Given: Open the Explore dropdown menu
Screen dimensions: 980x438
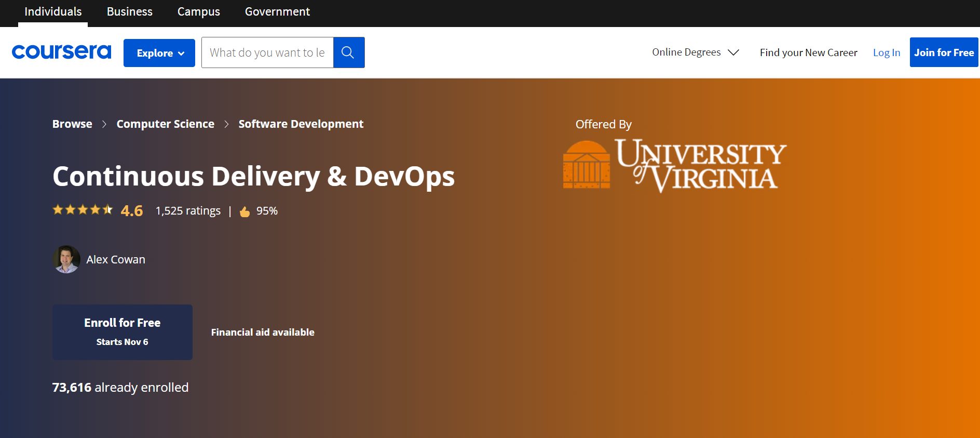Looking at the screenshot, I should click(159, 53).
